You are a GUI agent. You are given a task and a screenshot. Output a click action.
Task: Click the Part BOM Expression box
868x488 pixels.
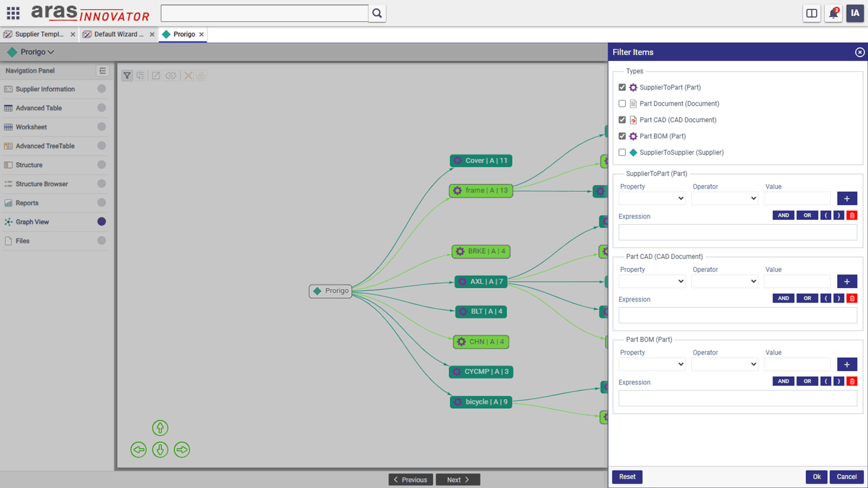tap(738, 399)
